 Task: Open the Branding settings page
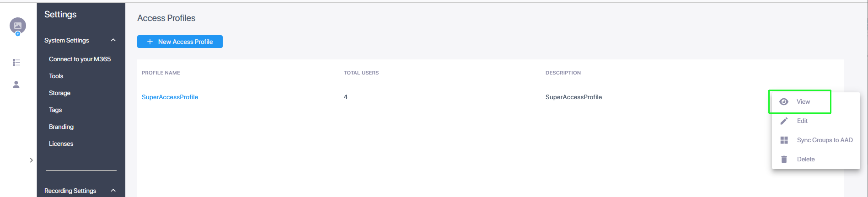(61, 127)
